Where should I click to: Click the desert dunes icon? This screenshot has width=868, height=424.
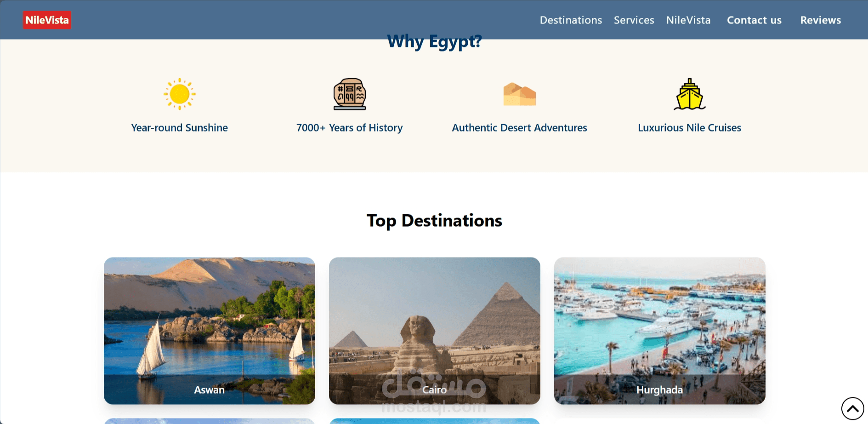pyautogui.click(x=520, y=94)
